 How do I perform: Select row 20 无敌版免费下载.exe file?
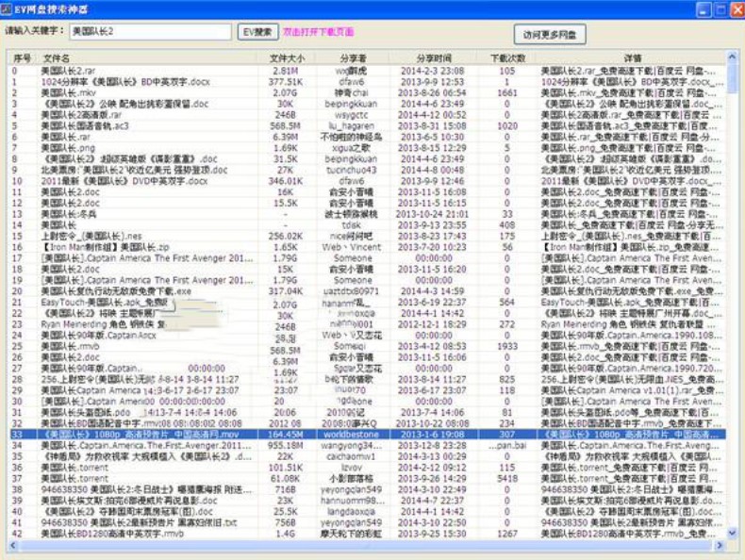[116, 291]
